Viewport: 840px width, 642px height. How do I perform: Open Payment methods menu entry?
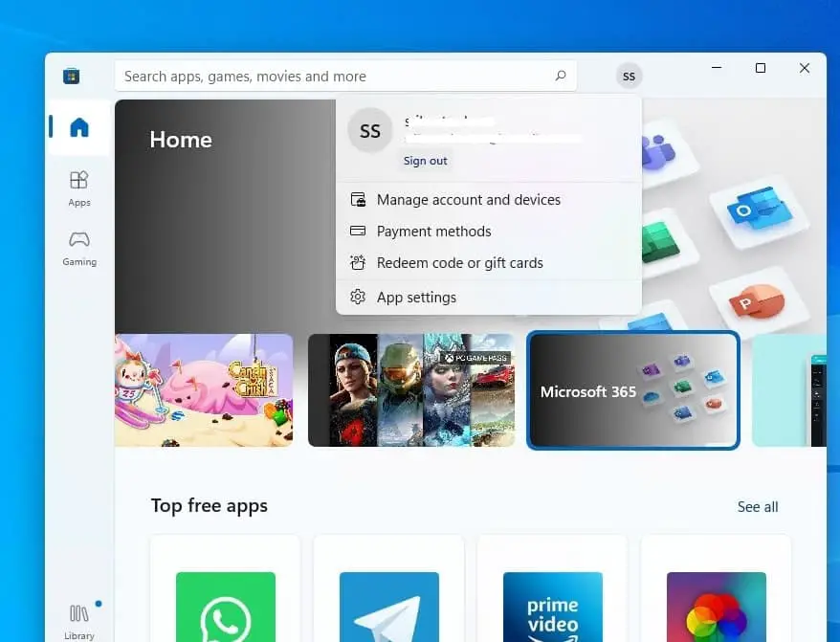[489, 232]
